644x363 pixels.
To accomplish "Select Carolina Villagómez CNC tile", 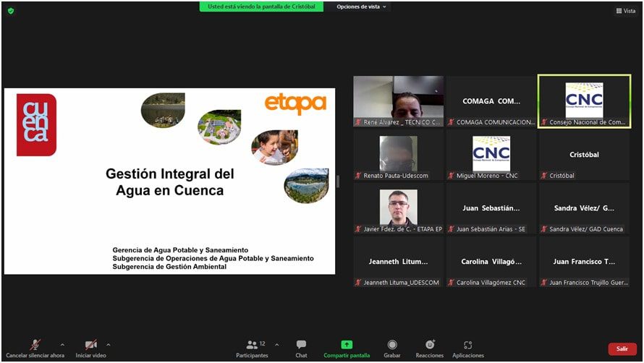I will 491,262.
